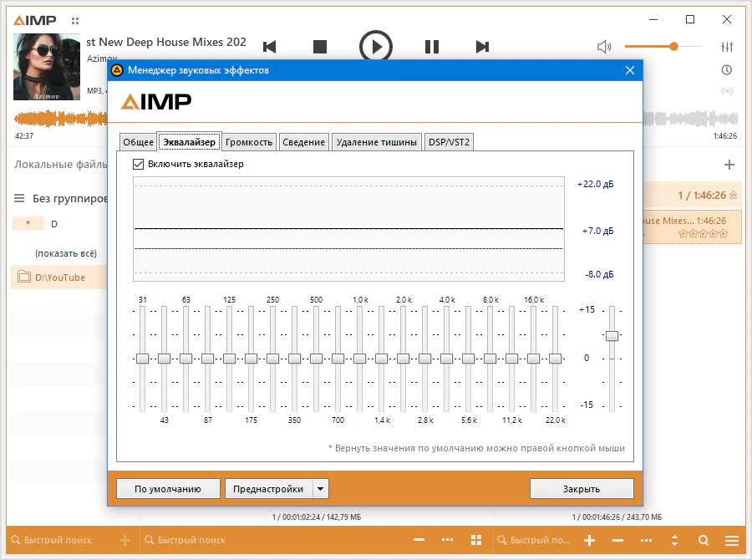Viewport: 752px width, 560px height.
Task: Open the main menu dots next to the AIMP logo
Action: coord(76,20)
